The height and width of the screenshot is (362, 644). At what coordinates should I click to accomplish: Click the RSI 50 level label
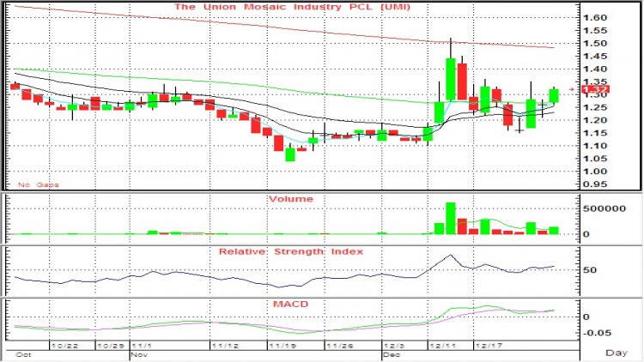tap(590, 270)
